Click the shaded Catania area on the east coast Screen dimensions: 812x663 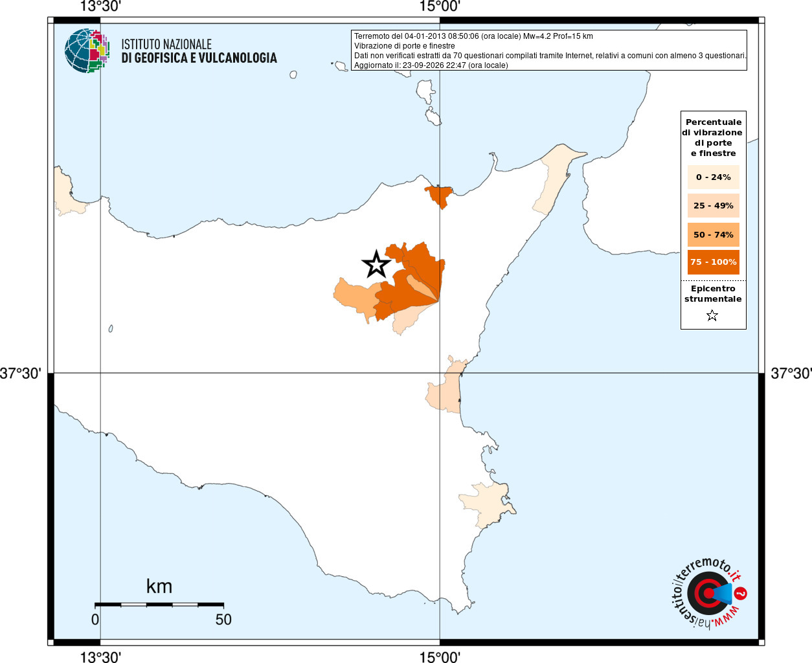tap(444, 387)
